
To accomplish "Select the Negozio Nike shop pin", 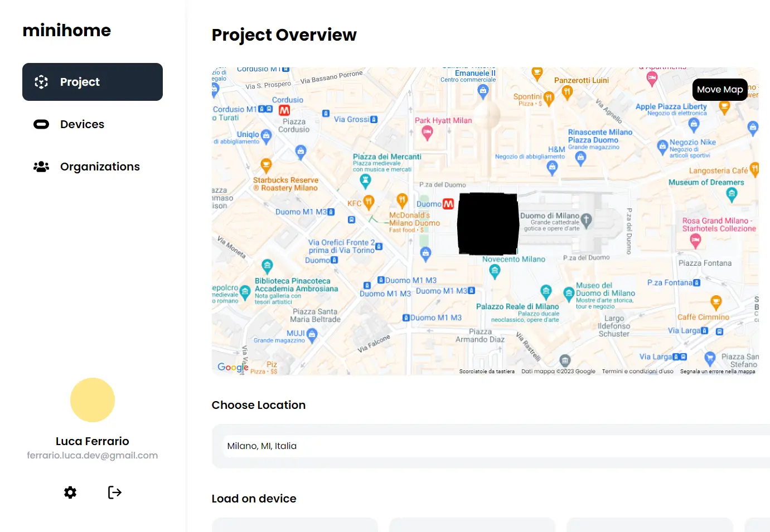I will 662,147.
